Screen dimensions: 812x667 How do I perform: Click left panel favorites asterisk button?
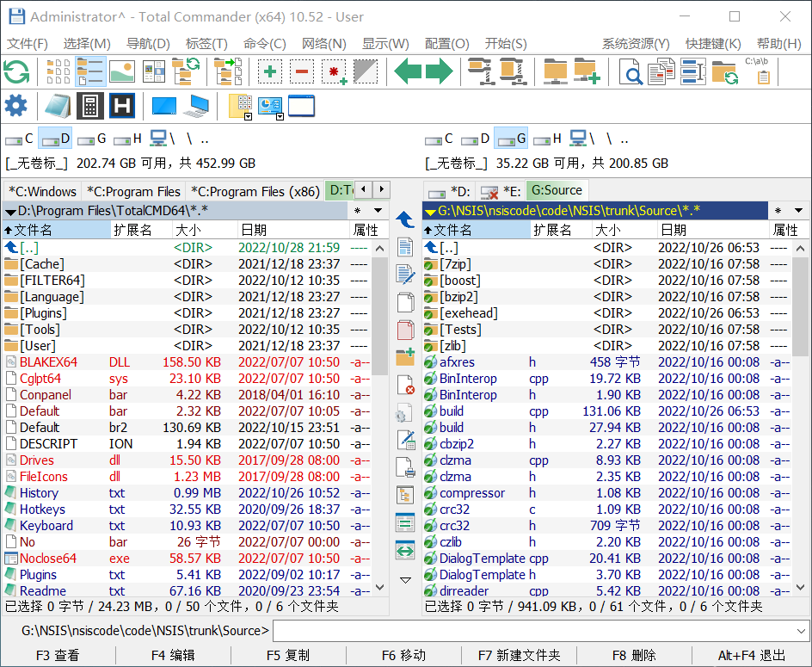tap(358, 211)
